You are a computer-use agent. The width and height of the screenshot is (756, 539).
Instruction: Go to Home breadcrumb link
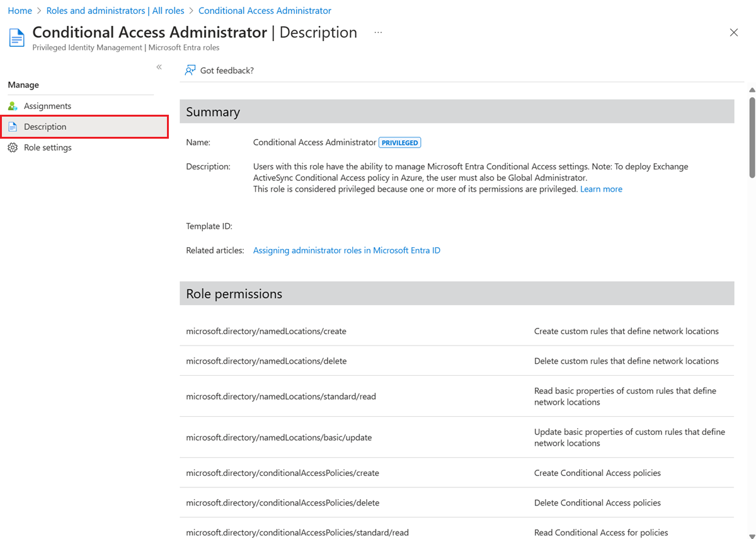click(20, 11)
